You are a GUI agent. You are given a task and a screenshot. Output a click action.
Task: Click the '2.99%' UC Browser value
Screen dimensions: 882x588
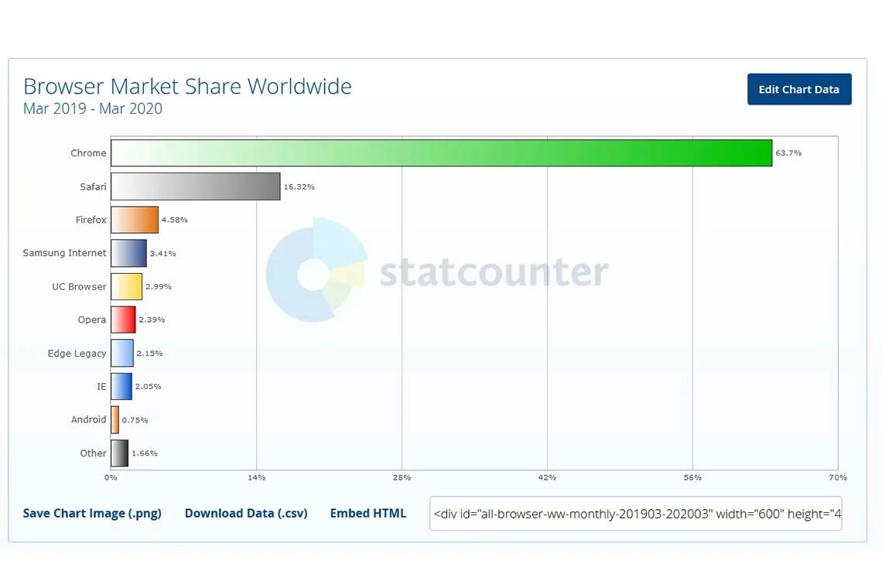tap(159, 286)
